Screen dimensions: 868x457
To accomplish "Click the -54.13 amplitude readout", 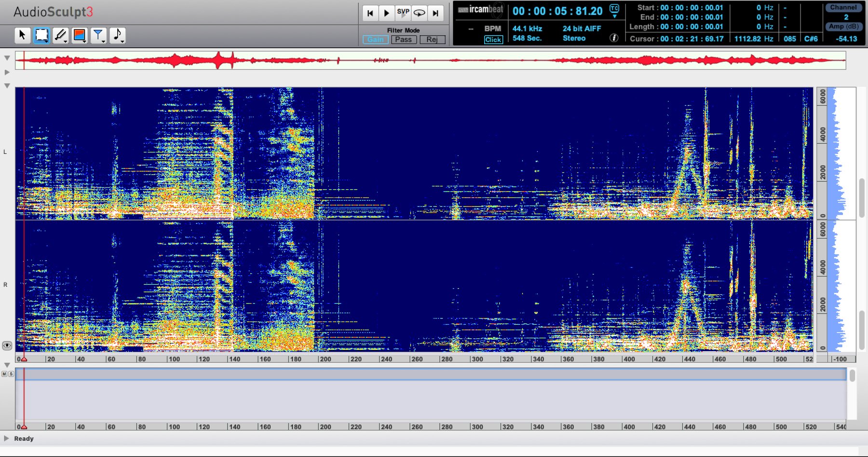I will tap(846, 39).
